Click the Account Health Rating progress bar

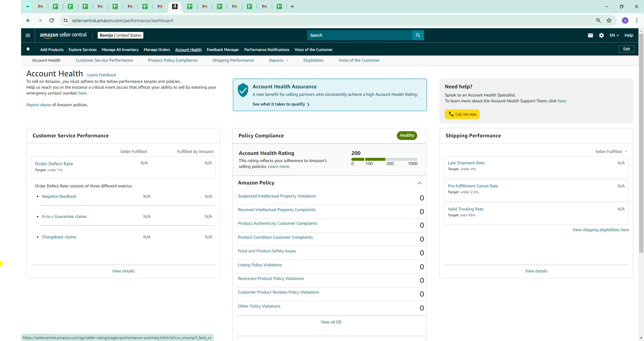[384, 159]
